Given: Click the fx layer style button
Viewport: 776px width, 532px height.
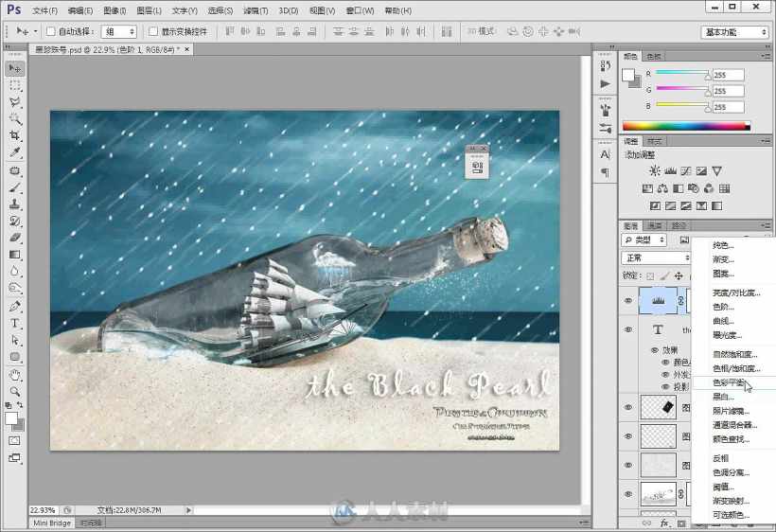Looking at the screenshot, I should point(664,523).
